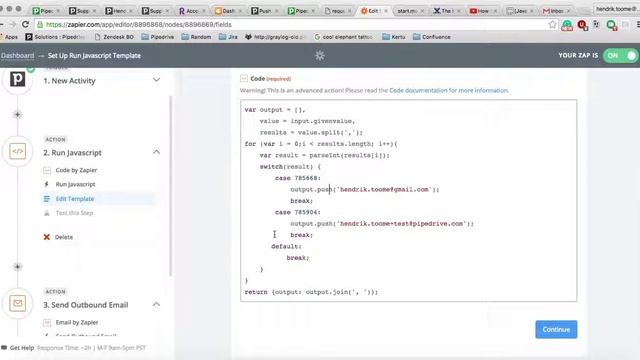Image resolution: width=640 pixels, height=360 pixels.
Task: Collapse the 3. Send Outbound Email step
Action: click(156, 304)
